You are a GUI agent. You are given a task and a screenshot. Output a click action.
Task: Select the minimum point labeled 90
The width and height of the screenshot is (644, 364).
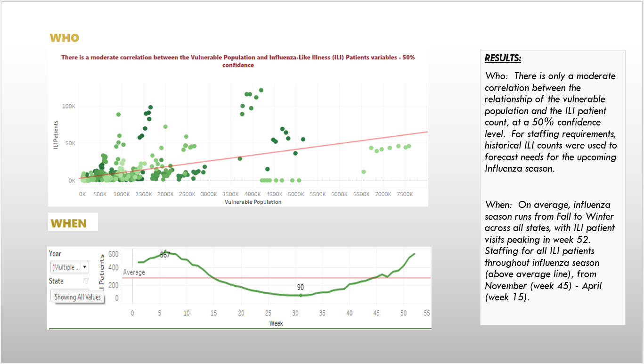301,295
